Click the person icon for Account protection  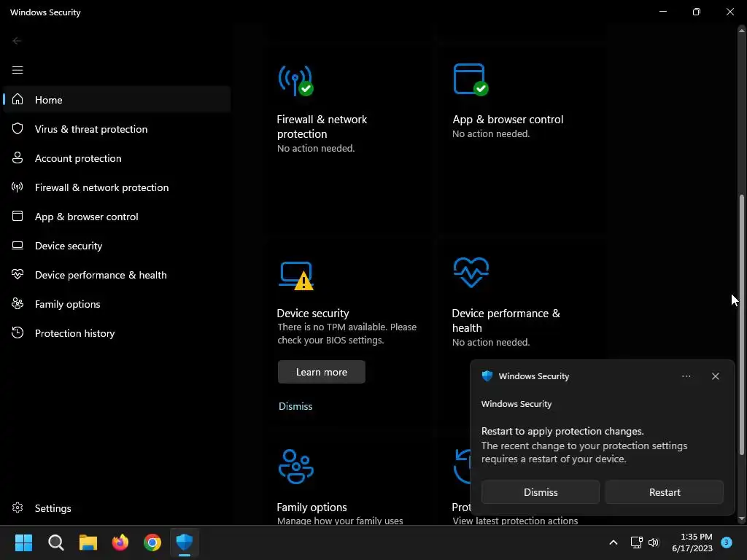tap(18, 157)
